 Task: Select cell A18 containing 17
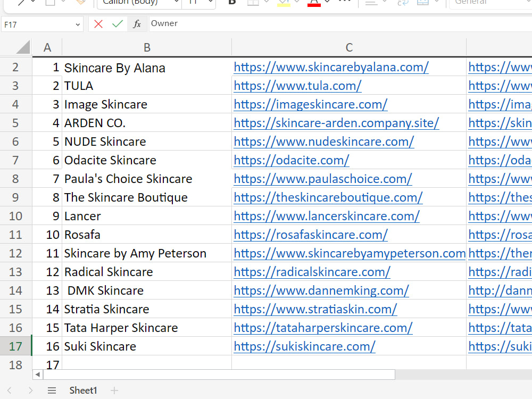pyautogui.click(x=47, y=363)
